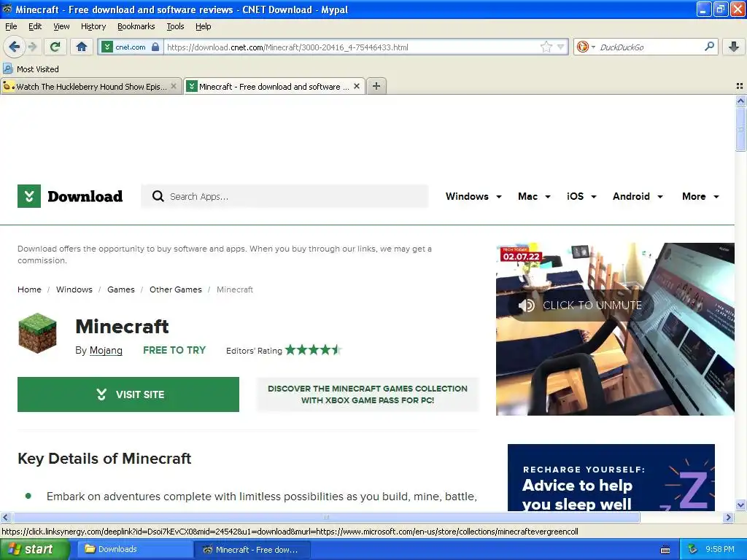Expand the URL history dropdown arrow

pos(561,47)
